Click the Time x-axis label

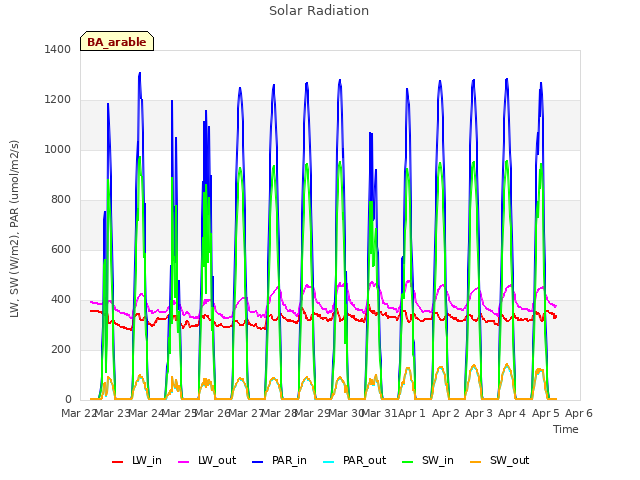pyautogui.click(x=566, y=429)
